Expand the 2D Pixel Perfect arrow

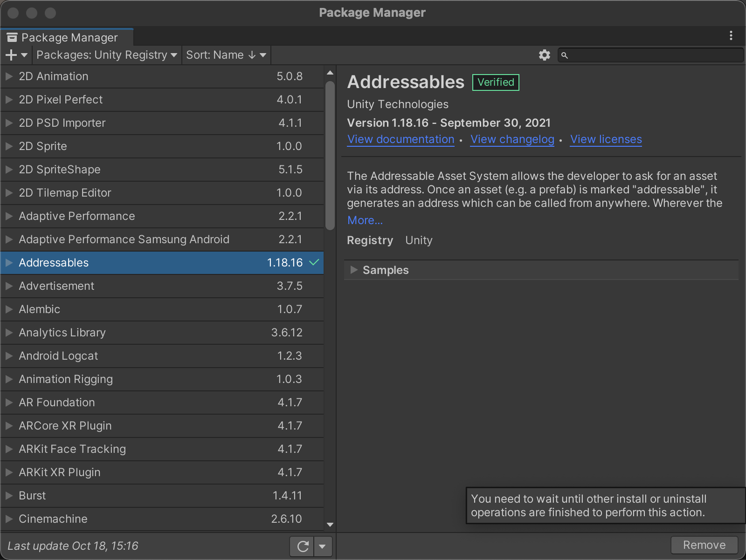(x=9, y=100)
